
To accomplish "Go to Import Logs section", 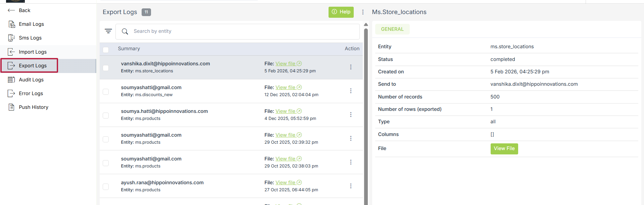I will pos(33,52).
